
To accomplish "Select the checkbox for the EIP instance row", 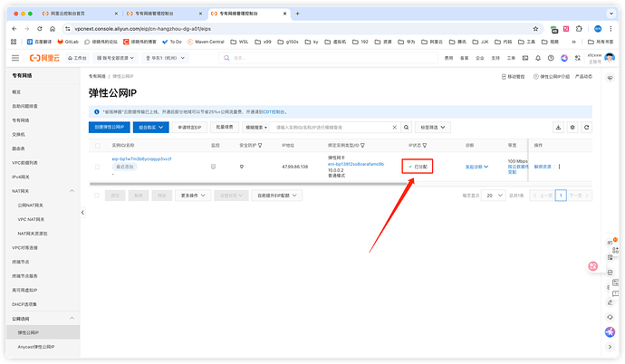I will pyautogui.click(x=99, y=164).
